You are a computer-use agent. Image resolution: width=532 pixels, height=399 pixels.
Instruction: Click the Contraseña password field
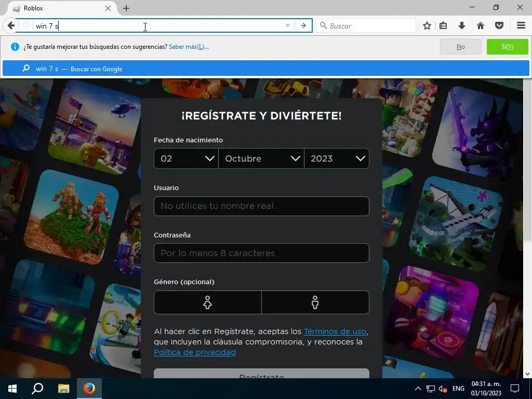pyautogui.click(x=261, y=253)
